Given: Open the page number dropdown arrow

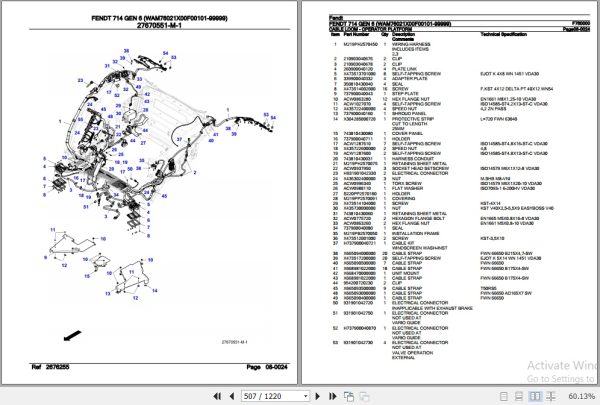Looking at the screenshot, I should [x=305, y=396].
